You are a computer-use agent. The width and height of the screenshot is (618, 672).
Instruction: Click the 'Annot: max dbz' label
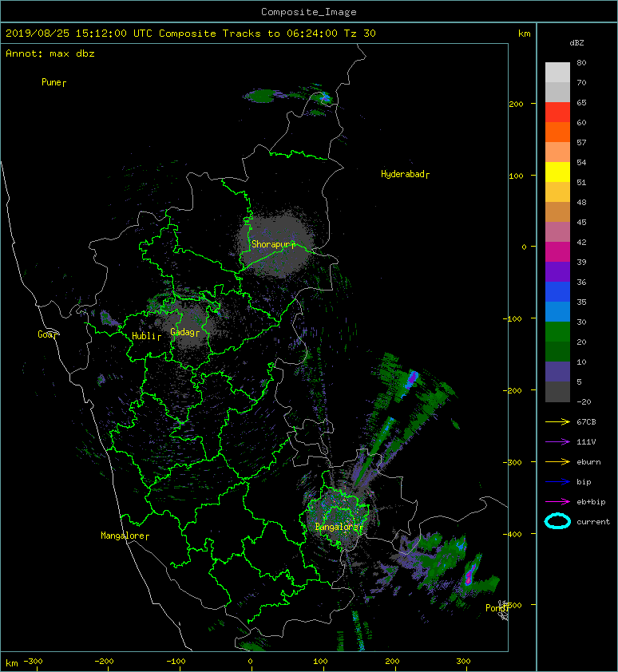tap(50, 53)
